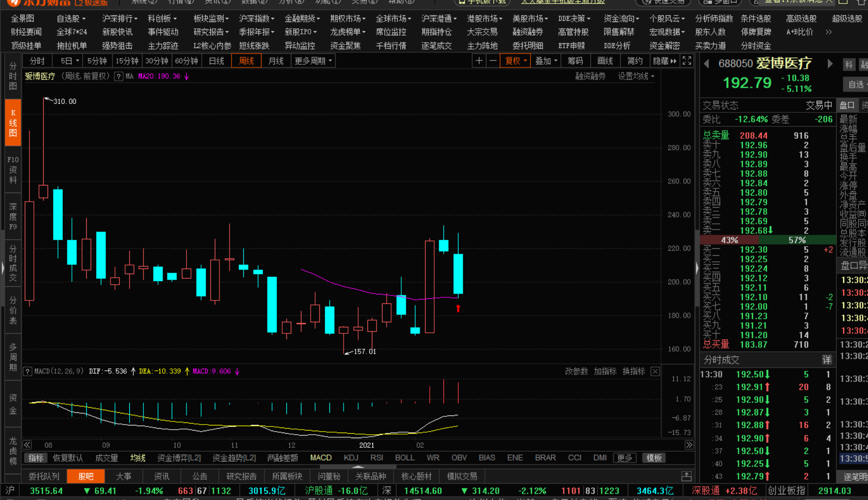
Task: Switch to the 委托队列 tab
Action: pos(44,476)
